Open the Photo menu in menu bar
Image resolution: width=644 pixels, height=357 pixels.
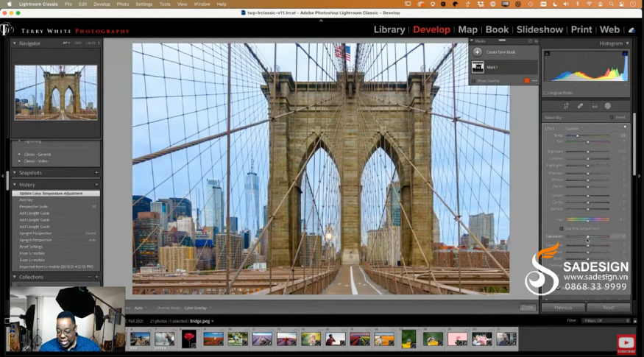pyautogui.click(x=122, y=4)
